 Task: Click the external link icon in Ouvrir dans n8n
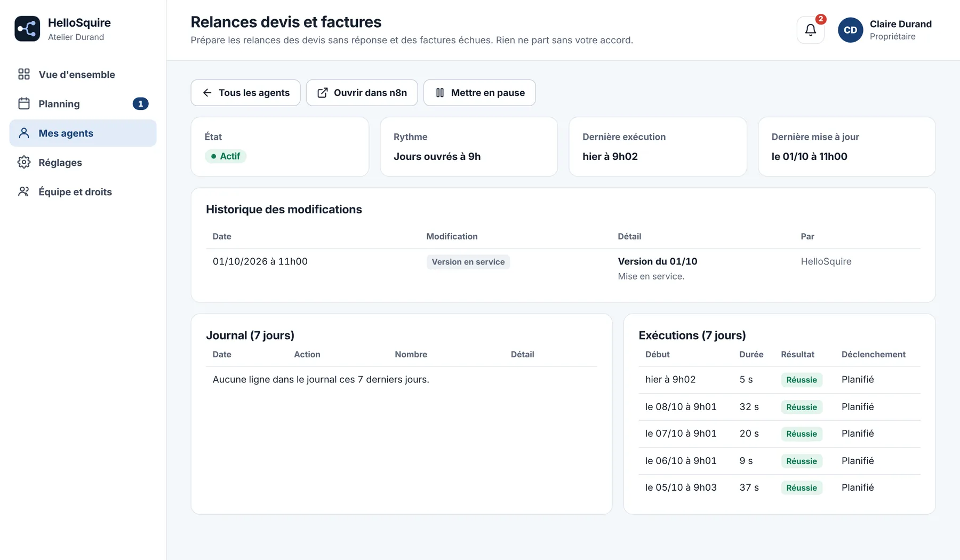pos(323,93)
